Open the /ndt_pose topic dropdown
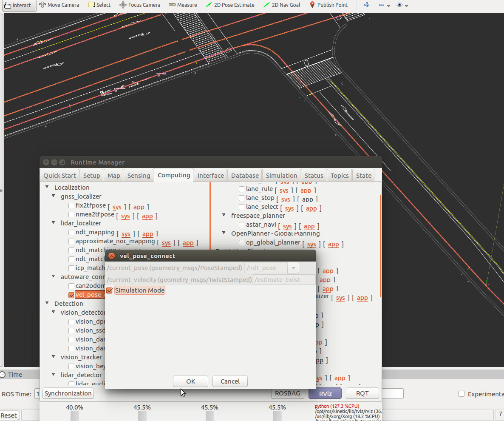This screenshot has width=504, height=421. point(293,267)
